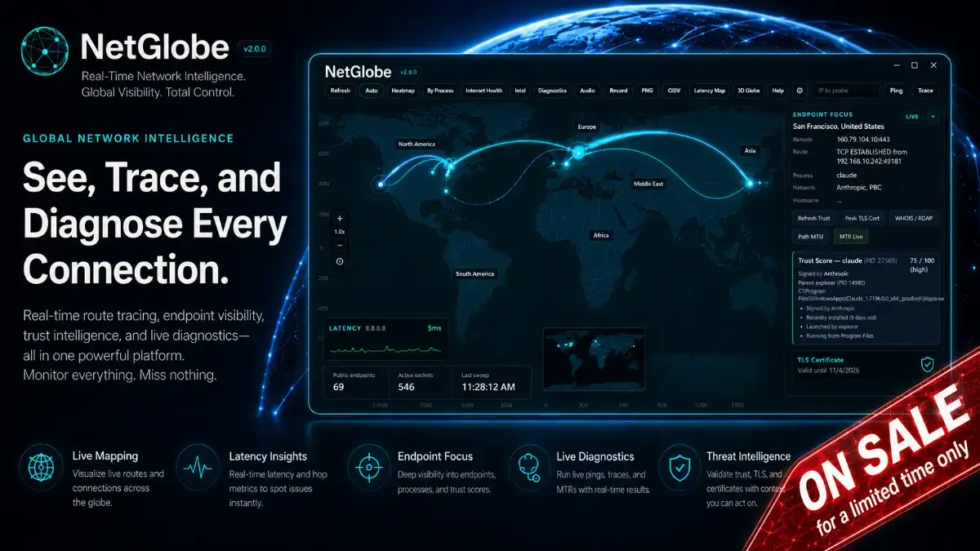The image size is (980, 551).
Task: Select the Europe map label
Action: tap(587, 127)
